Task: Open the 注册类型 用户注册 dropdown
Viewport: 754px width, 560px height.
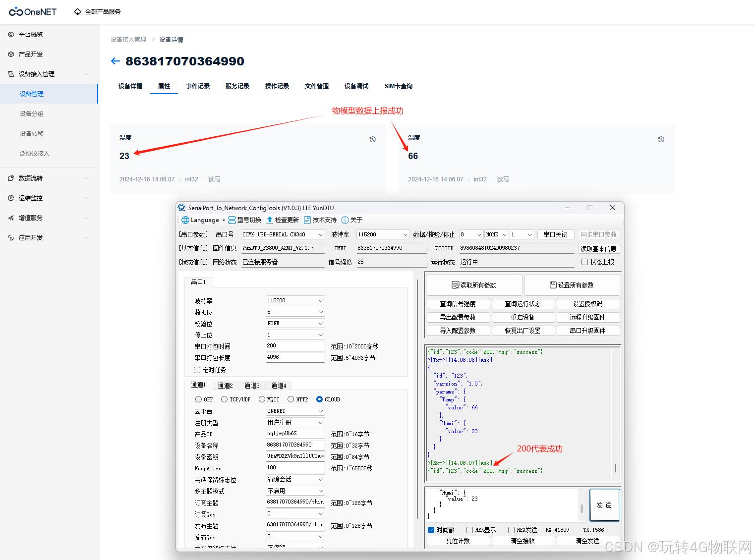Action: coord(295,422)
